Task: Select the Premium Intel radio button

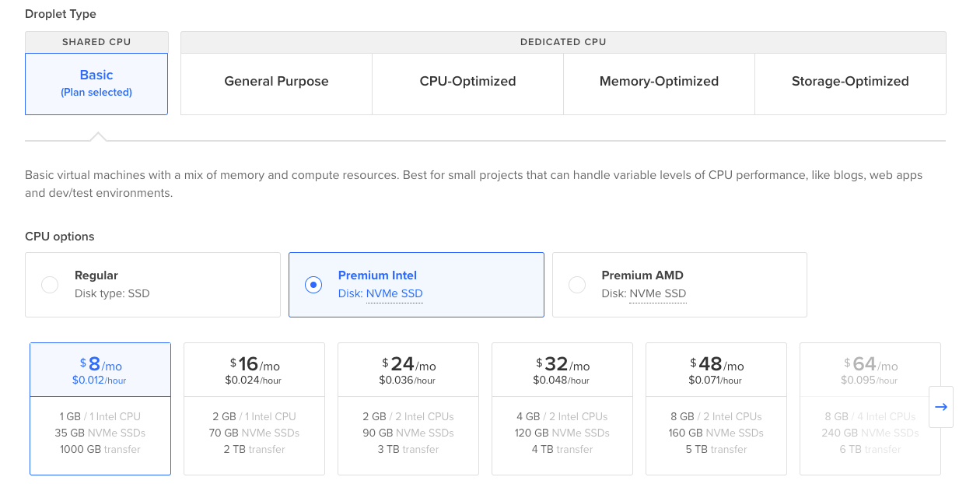Action: tap(313, 285)
